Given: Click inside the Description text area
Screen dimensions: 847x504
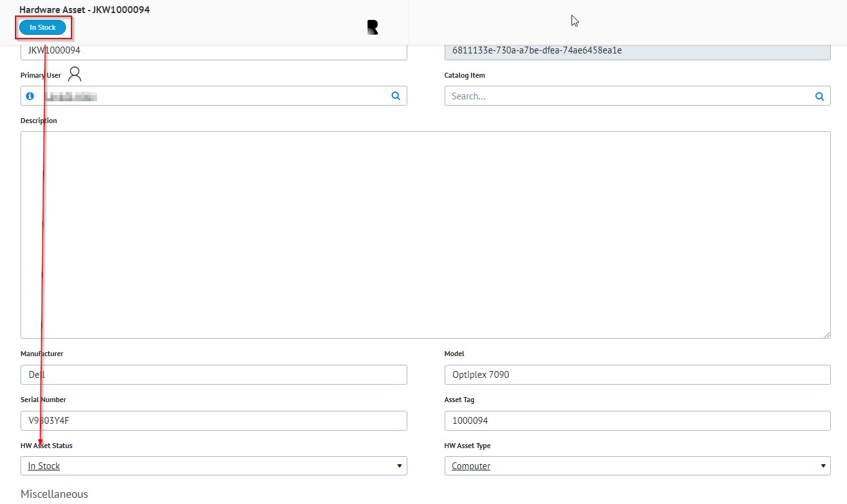Looking at the screenshot, I should pos(425,234).
